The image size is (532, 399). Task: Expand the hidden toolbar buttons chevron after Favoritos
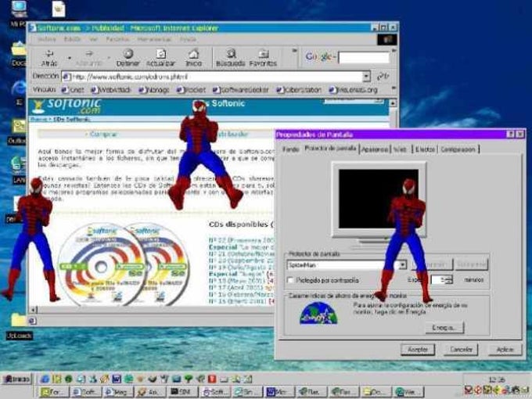(294, 51)
